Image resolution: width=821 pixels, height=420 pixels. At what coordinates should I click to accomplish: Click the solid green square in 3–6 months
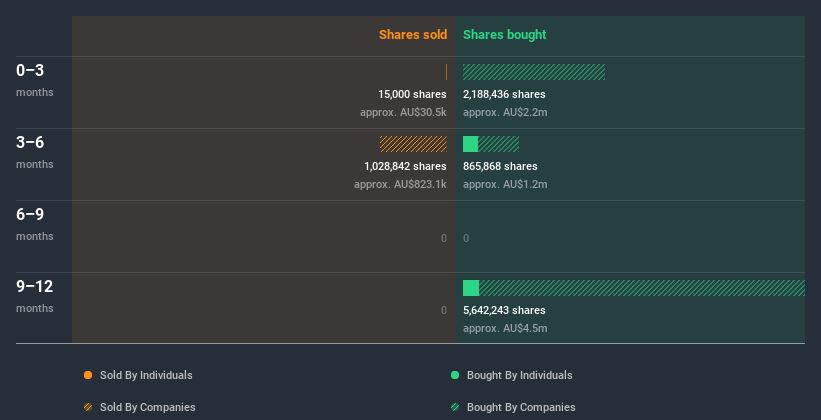(x=470, y=144)
